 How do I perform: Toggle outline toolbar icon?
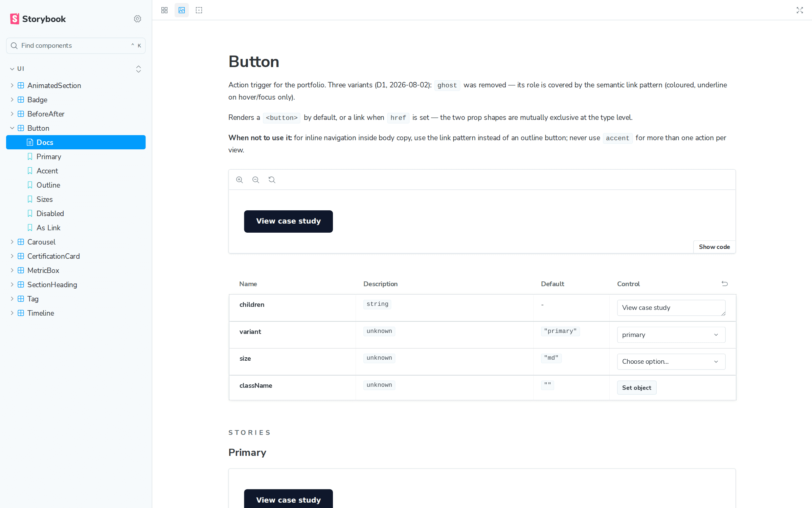pyautogui.click(x=199, y=10)
